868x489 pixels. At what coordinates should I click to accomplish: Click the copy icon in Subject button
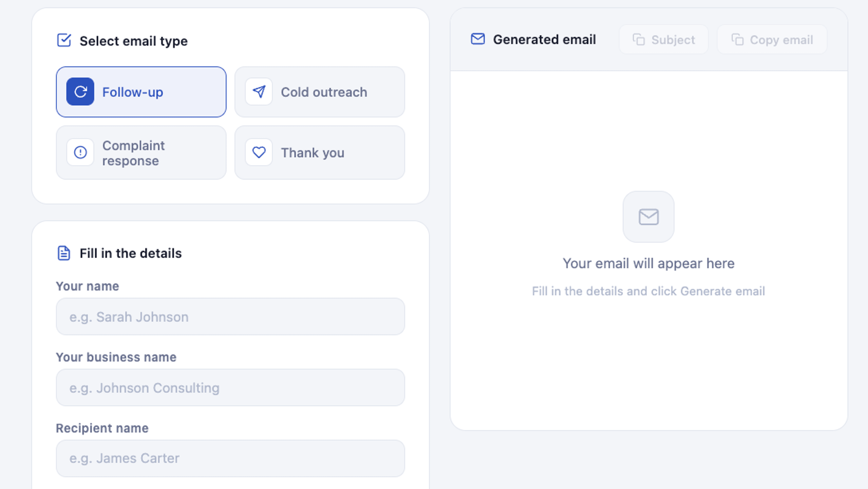point(639,39)
